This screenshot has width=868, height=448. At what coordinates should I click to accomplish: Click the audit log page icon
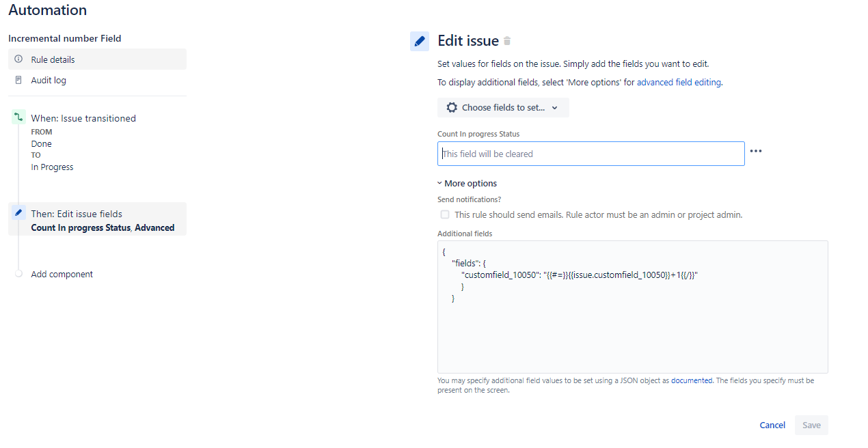[x=18, y=80]
